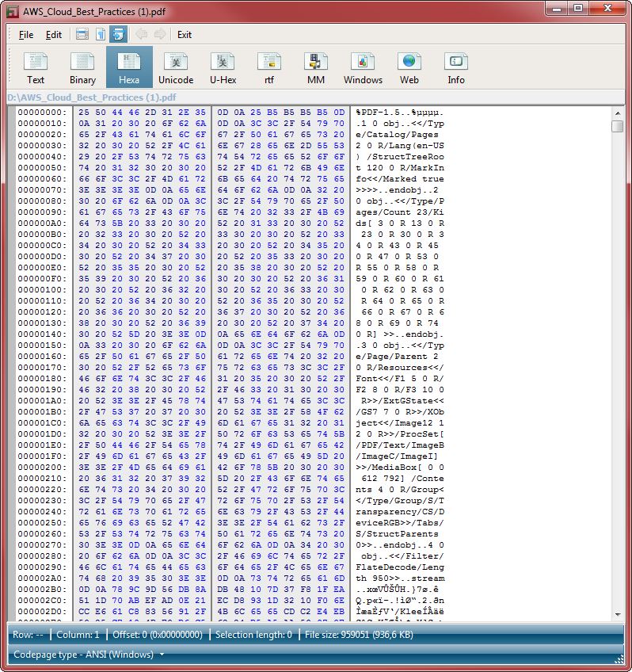Click the offset label 00000200:
The width and height of the screenshot is (632, 672).
coord(43,467)
